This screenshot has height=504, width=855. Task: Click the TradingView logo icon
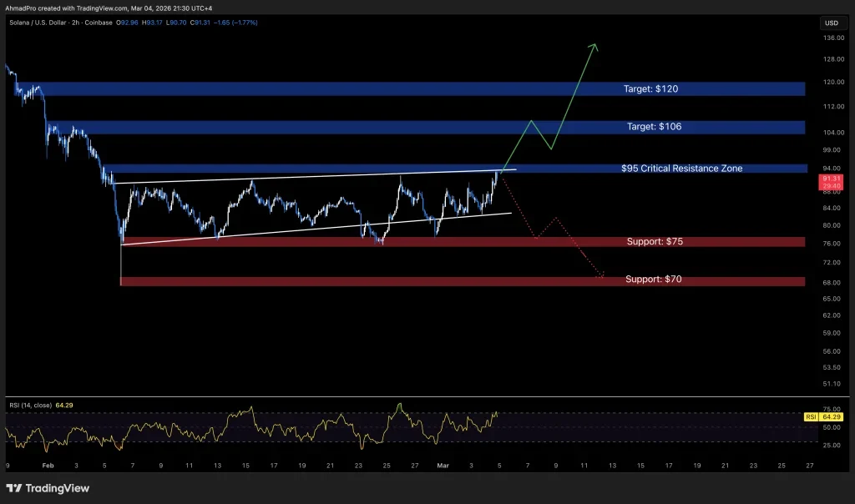click(14, 488)
